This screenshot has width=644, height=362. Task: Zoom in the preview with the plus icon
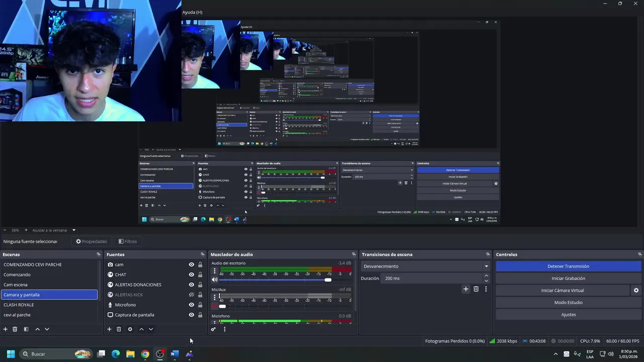pos(26,230)
